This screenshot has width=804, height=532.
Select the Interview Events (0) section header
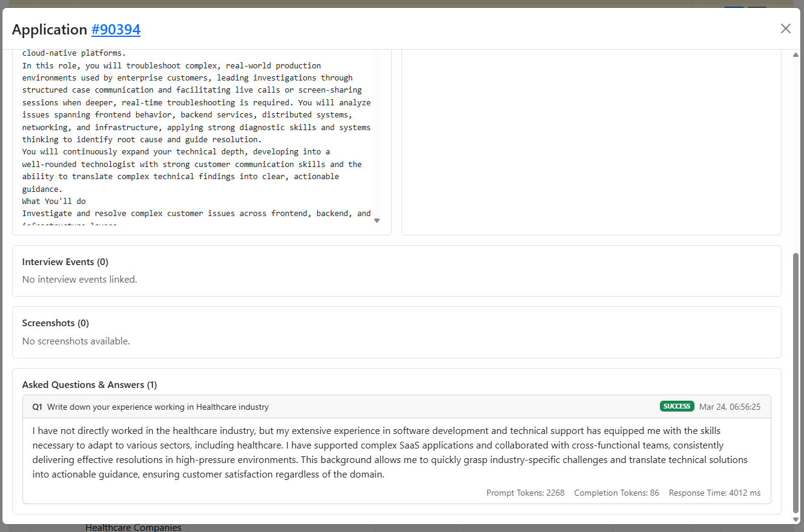coord(65,262)
